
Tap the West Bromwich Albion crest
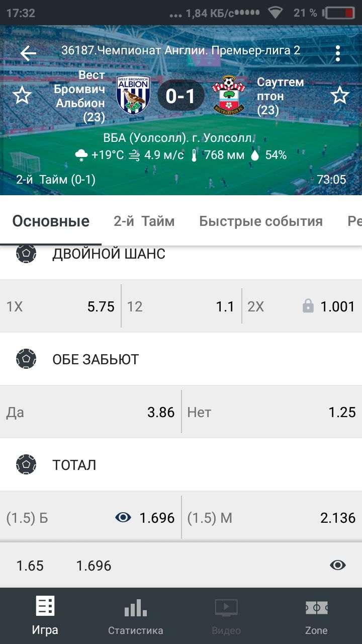pyautogui.click(x=133, y=95)
